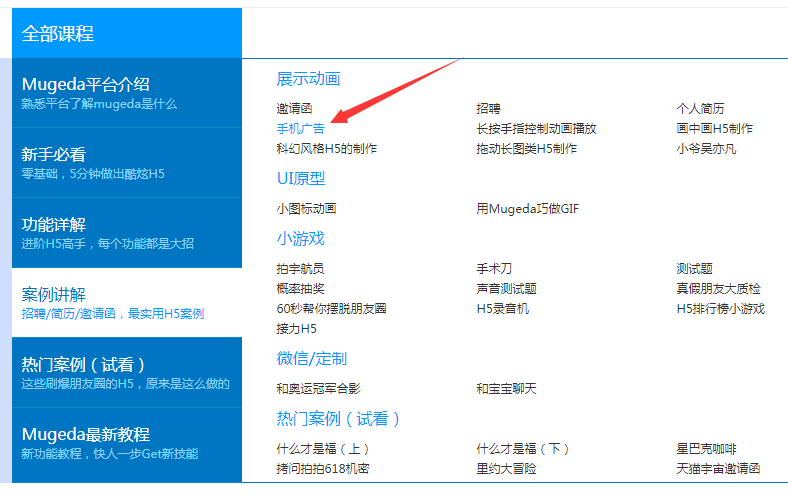Open 长按手指控制动画播放 course
788x494 pixels.
tap(536, 129)
